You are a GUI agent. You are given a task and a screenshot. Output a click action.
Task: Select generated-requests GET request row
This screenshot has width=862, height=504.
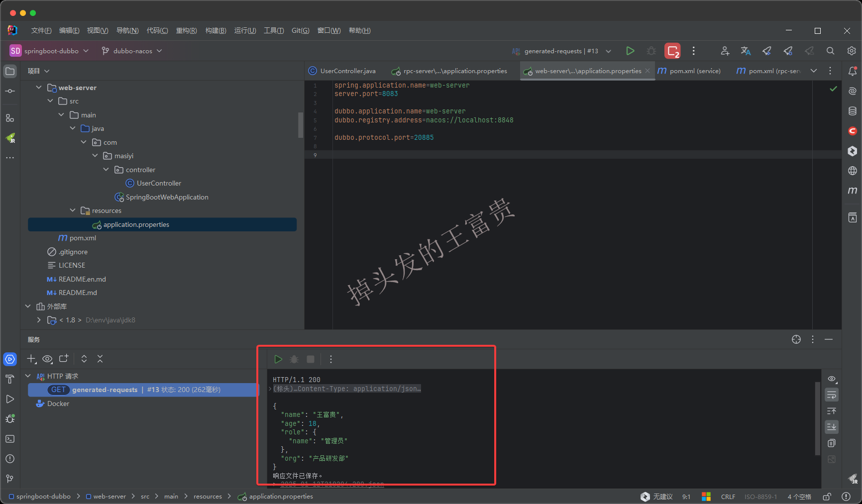click(x=143, y=390)
